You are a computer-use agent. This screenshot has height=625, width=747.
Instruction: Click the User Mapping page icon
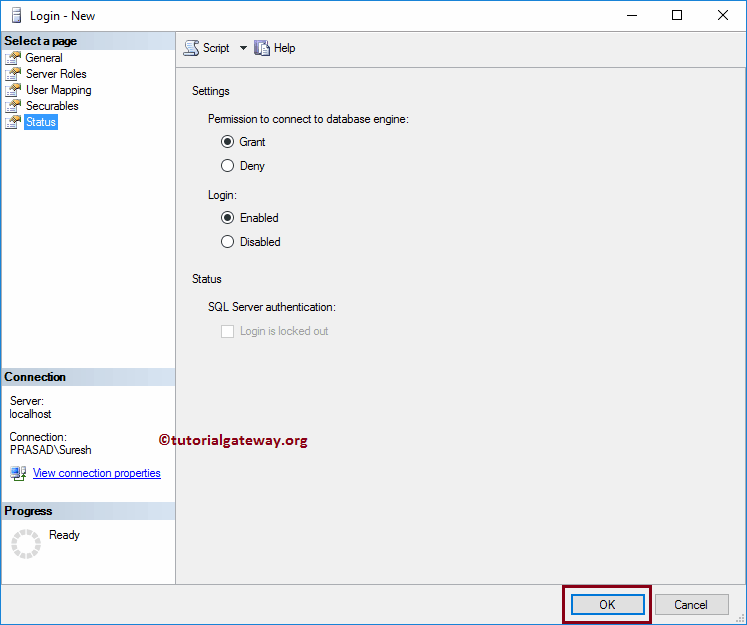(13, 90)
